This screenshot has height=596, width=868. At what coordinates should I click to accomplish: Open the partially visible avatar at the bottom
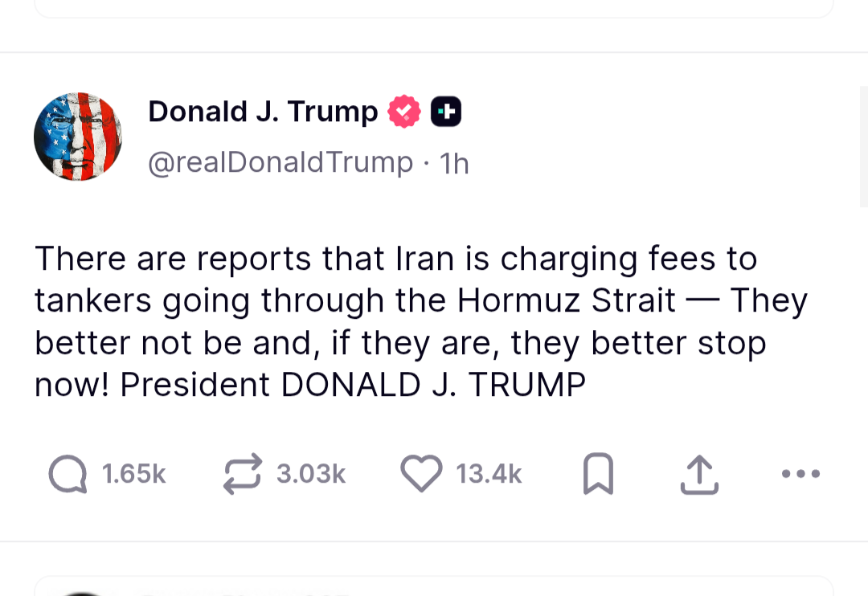pyautogui.click(x=80, y=592)
